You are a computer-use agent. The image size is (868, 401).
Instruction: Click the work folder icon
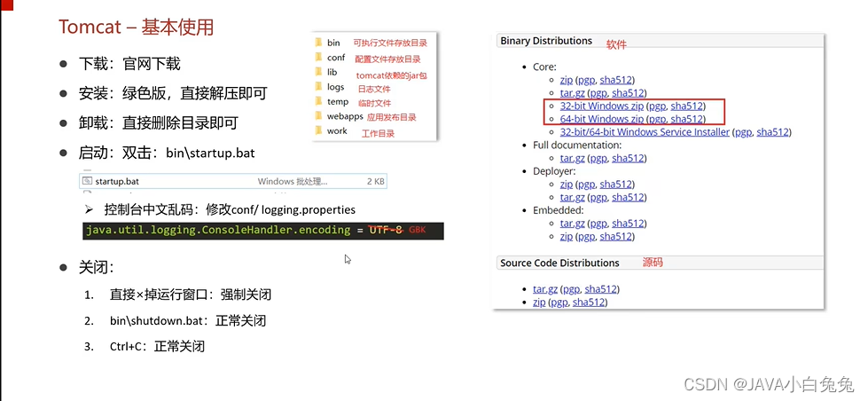318,130
